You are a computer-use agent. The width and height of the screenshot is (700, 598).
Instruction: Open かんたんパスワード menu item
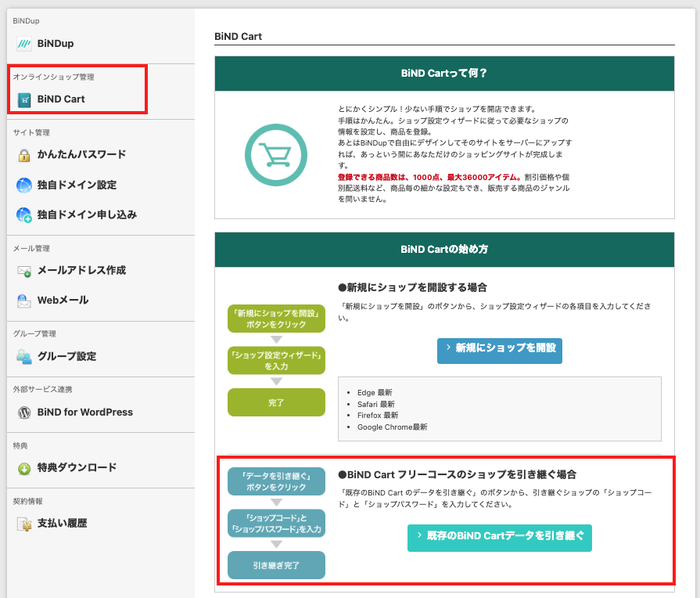click(x=81, y=155)
